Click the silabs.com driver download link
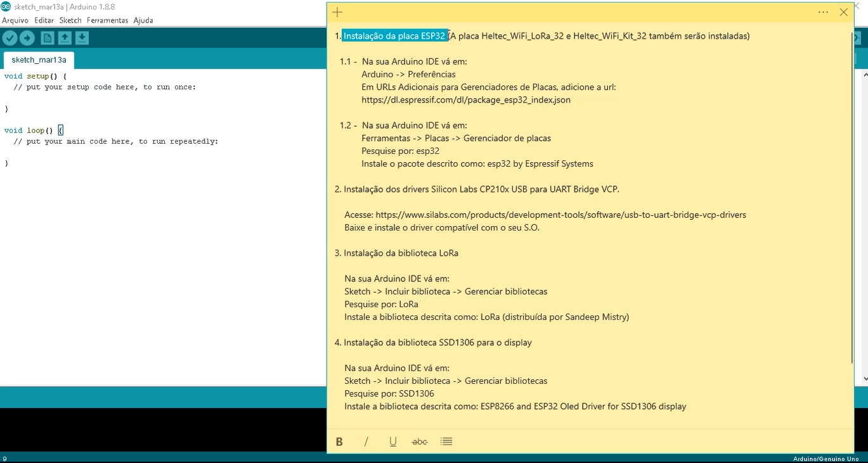 click(x=564, y=215)
